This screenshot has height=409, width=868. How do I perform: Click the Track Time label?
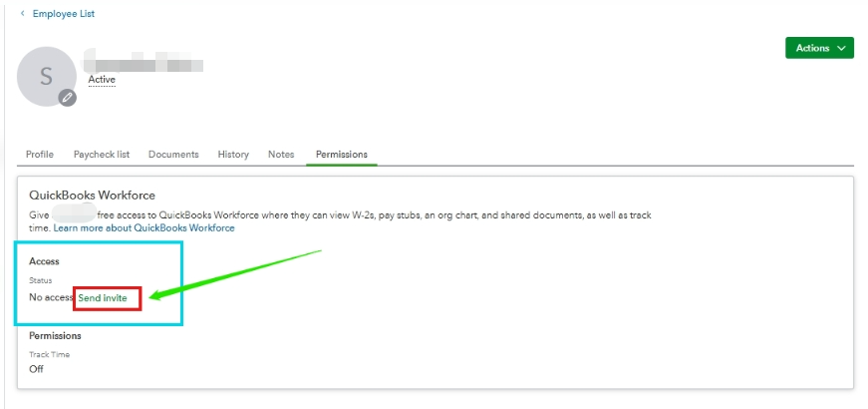(49, 355)
